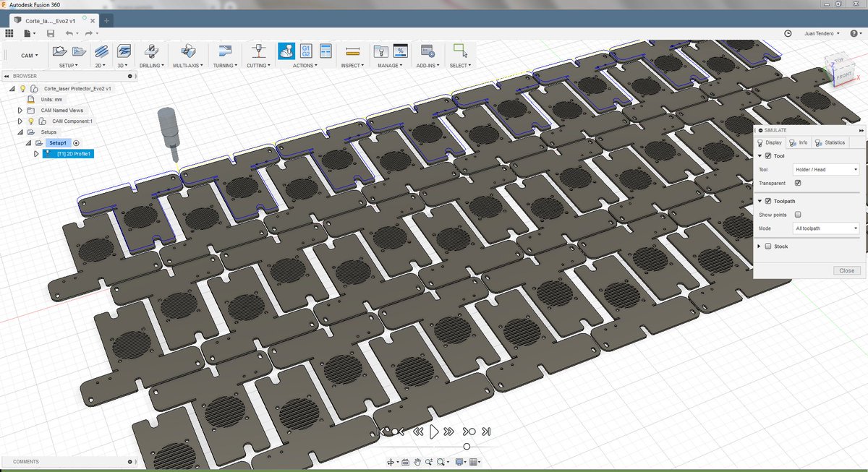This screenshot has width=868, height=472.
Task: Toggle the Toolpath section checkbox
Action: pyautogui.click(x=767, y=201)
